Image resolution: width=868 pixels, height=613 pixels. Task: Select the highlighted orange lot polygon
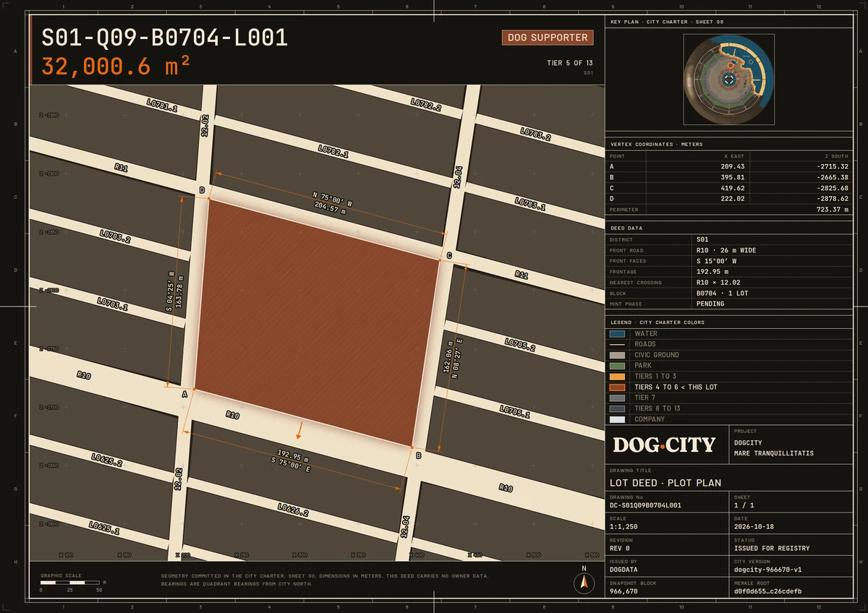click(x=318, y=323)
